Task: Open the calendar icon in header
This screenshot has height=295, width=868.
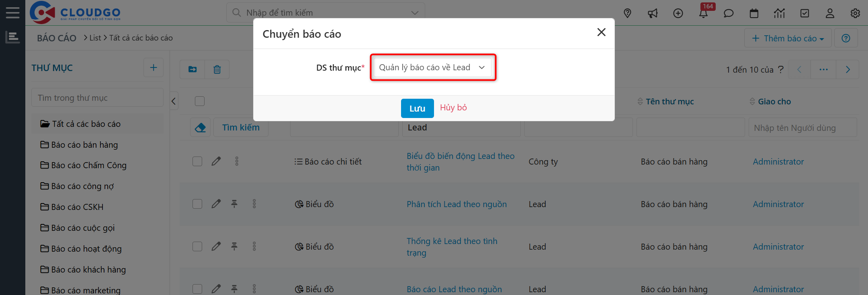Action: 754,14
